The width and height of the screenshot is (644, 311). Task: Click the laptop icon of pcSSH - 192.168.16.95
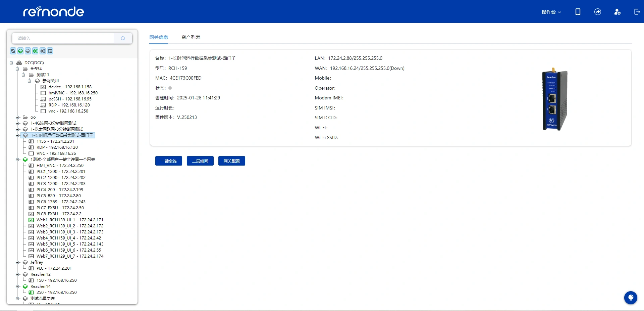43,99
